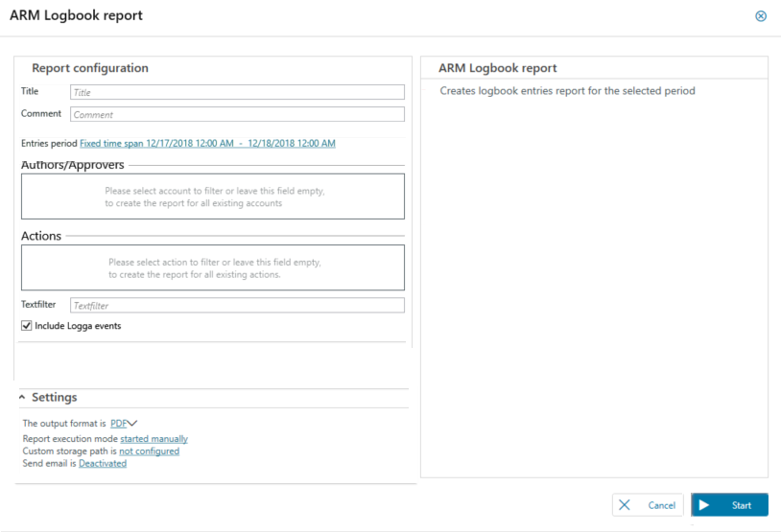Click into the Comment input field
Image resolution: width=781 pixels, height=532 pixels.
point(237,114)
